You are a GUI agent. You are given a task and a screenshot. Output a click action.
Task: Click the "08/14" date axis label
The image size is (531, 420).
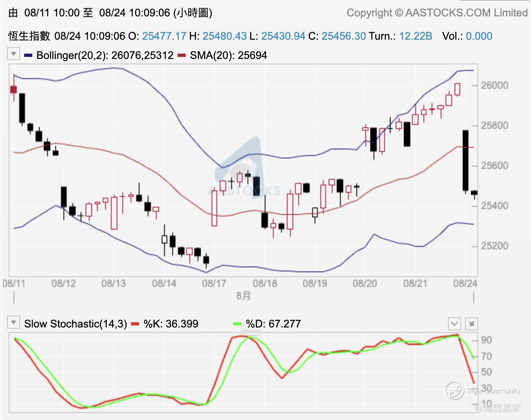point(164,283)
